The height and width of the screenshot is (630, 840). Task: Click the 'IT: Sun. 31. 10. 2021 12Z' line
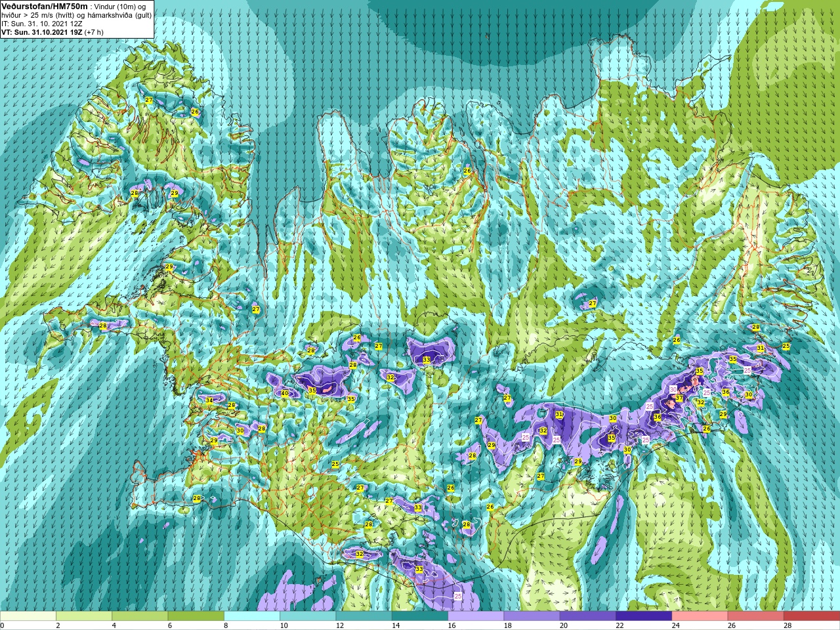coord(43,24)
